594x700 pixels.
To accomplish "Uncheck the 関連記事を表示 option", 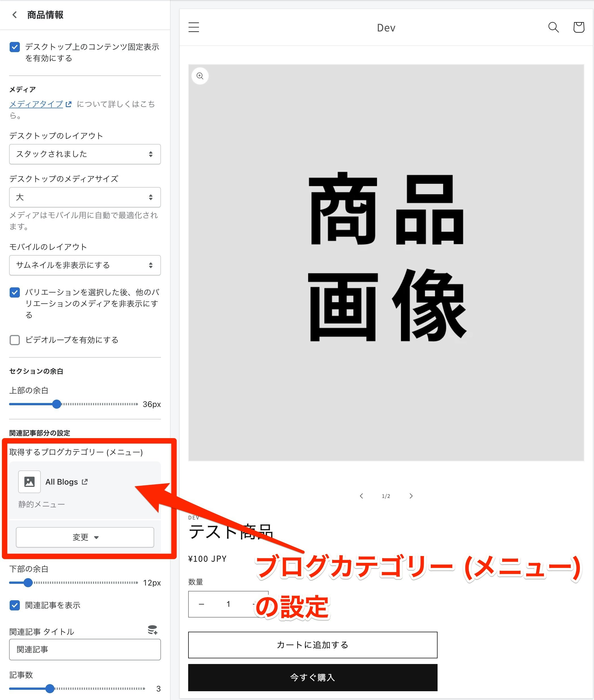I will (14, 605).
